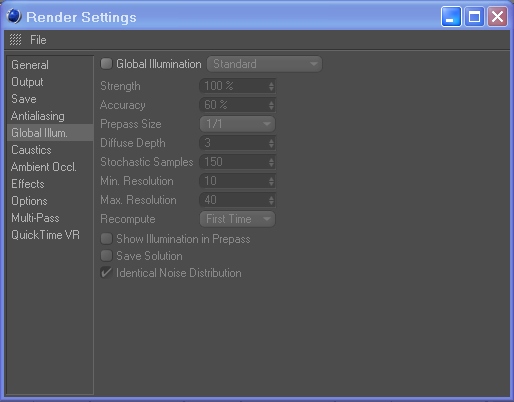Go to the Multi-Pass settings
The width and height of the screenshot is (514, 402).
coord(35,218)
